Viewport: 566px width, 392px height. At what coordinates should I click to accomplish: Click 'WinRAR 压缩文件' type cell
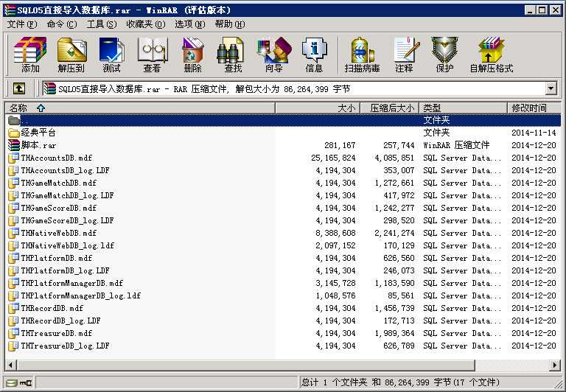coord(456,145)
